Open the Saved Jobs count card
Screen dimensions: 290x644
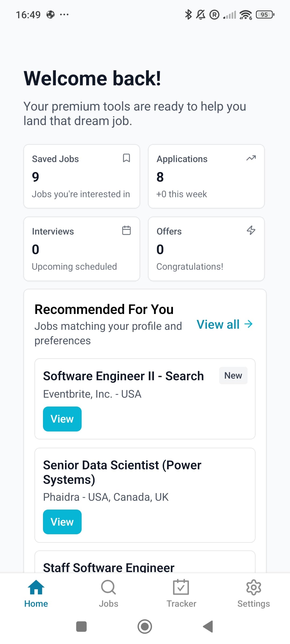pyautogui.click(x=82, y=176)
